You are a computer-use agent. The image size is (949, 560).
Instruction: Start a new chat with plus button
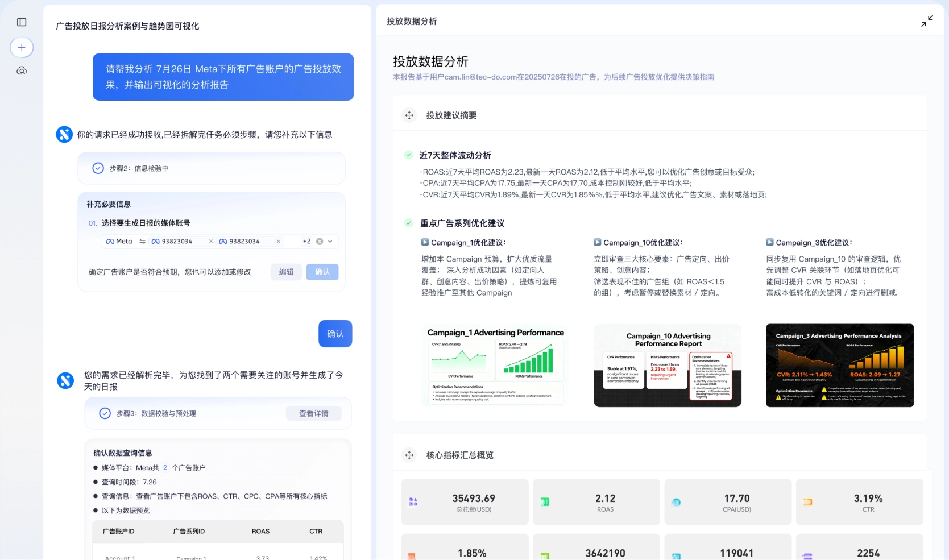(x=22, y=47)
